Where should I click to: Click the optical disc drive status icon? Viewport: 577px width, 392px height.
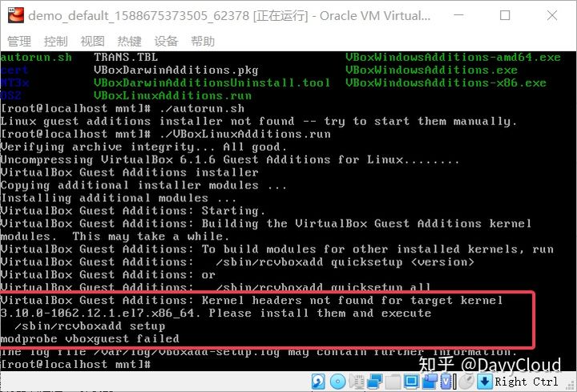[x=337, y=382]
